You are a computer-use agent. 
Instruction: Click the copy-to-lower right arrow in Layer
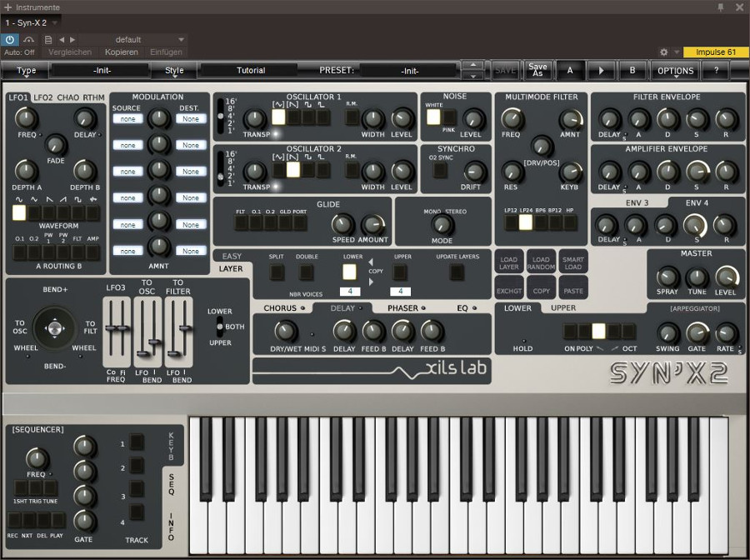pos(371,282)
